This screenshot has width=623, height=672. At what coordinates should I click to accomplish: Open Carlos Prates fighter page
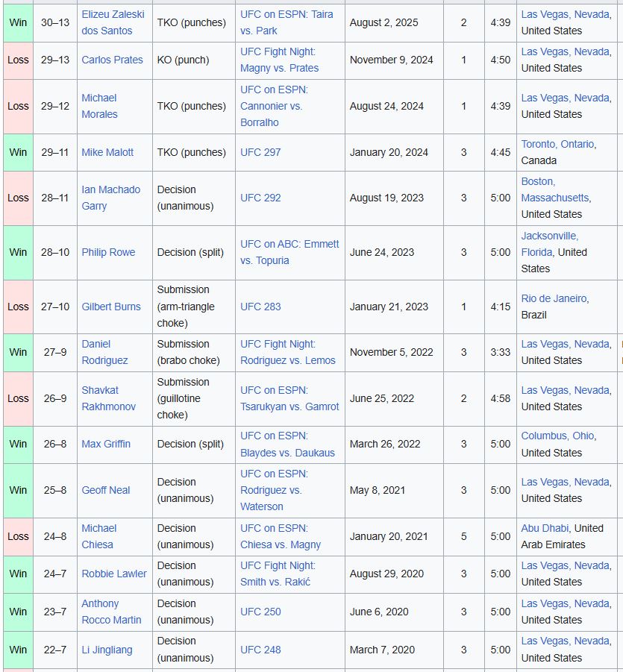[113, 60]
